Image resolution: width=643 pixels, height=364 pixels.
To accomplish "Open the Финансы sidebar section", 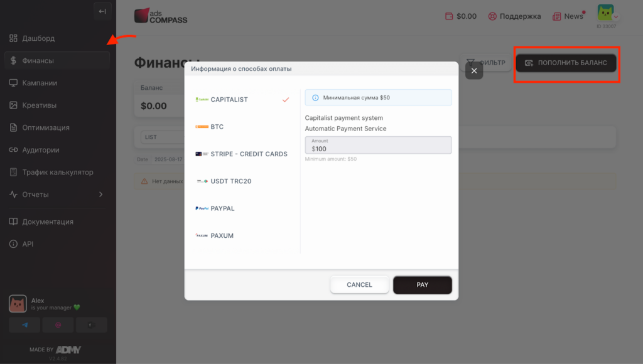I will (57, 61).
